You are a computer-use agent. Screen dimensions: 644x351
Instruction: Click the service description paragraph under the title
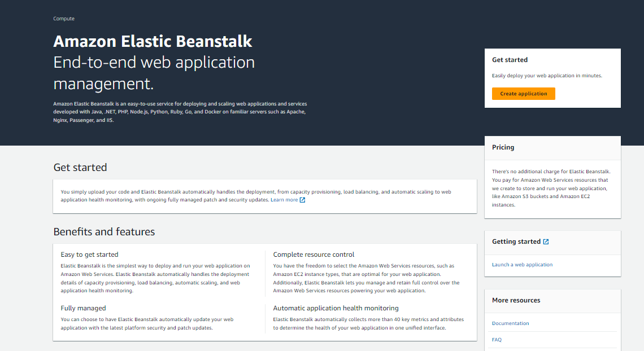pos(180,111)
